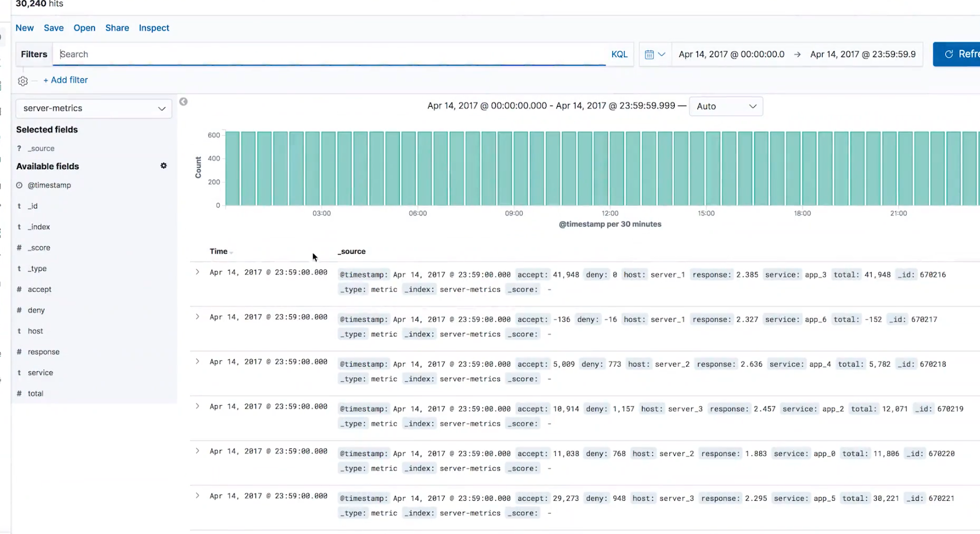Viewport: 980px width, 534px height.
Task: Click the _source column header
Action: click(x=352, y=252)
